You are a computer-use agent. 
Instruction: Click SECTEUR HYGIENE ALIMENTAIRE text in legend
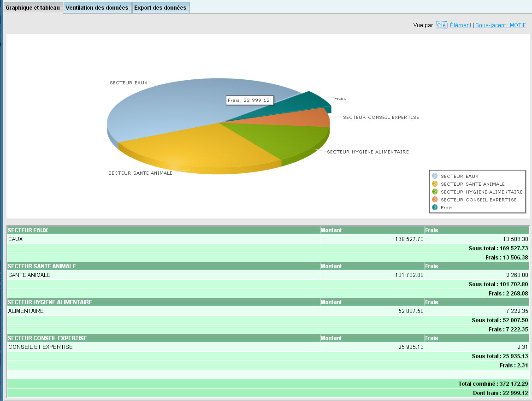click(481, 192)
